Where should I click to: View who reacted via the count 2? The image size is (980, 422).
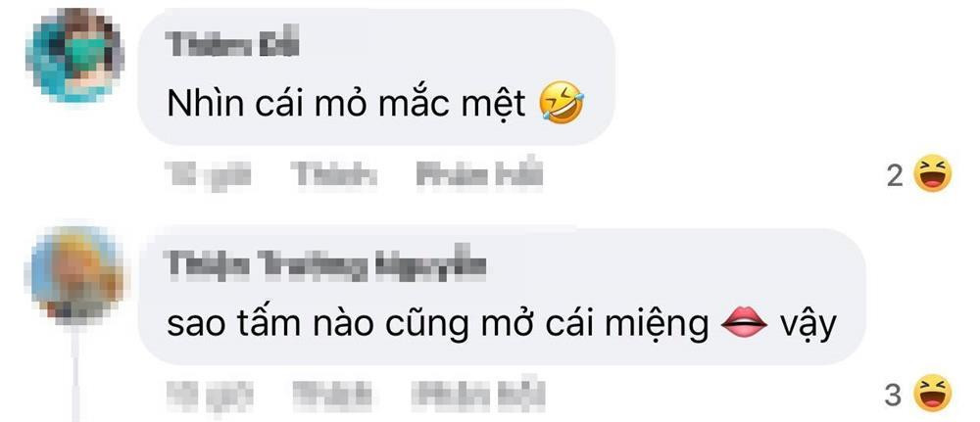click(x=895, y=176)
